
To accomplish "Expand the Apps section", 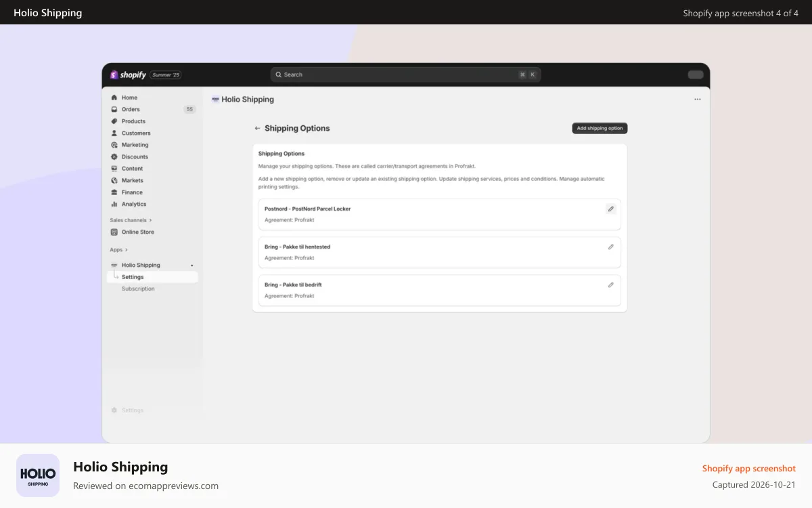I will click(118, 250).
